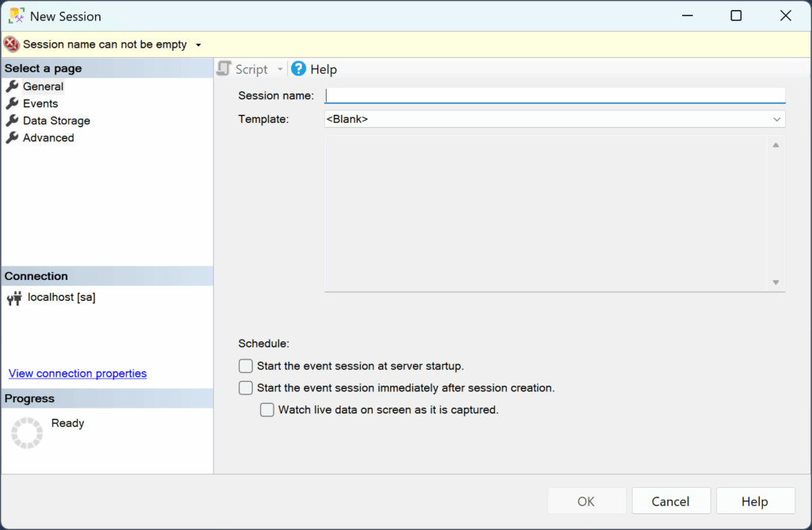The height and width of the screenshot is (530, 812).
Task: Click the OK button
Action: (586, 501)
